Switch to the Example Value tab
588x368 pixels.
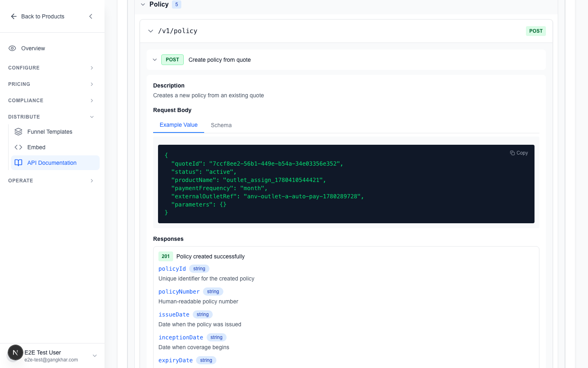(x=178, y=125)
